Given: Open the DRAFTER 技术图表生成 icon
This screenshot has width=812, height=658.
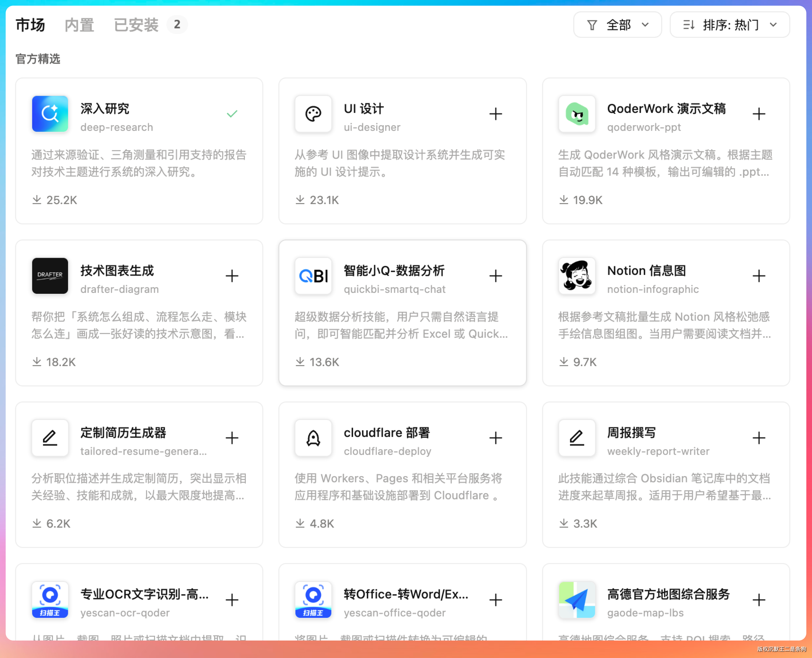Looking at the screenshot, I should [50, 276].
